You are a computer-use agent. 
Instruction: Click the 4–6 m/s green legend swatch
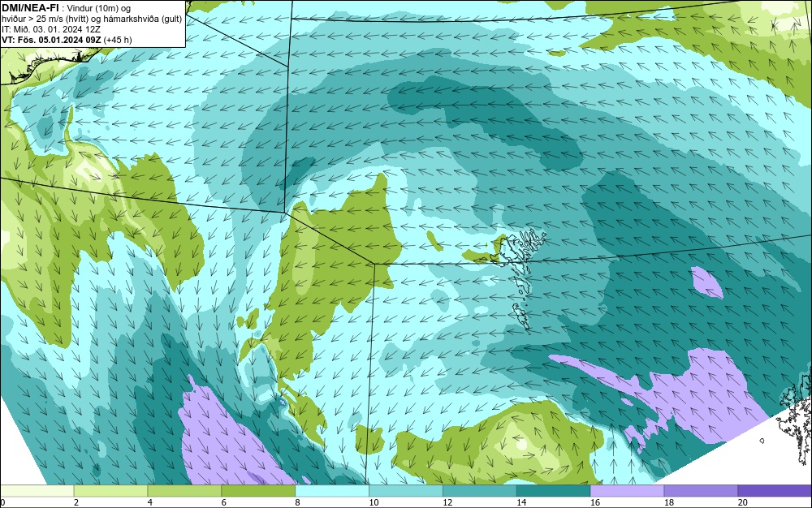click(184, 491)
